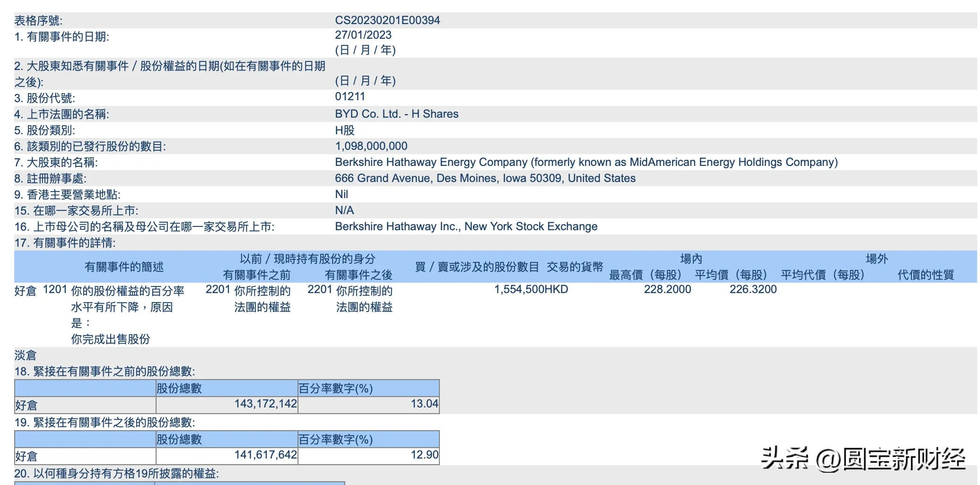
Task: Click column header 有關事件之前
Action: coord(256,275)
